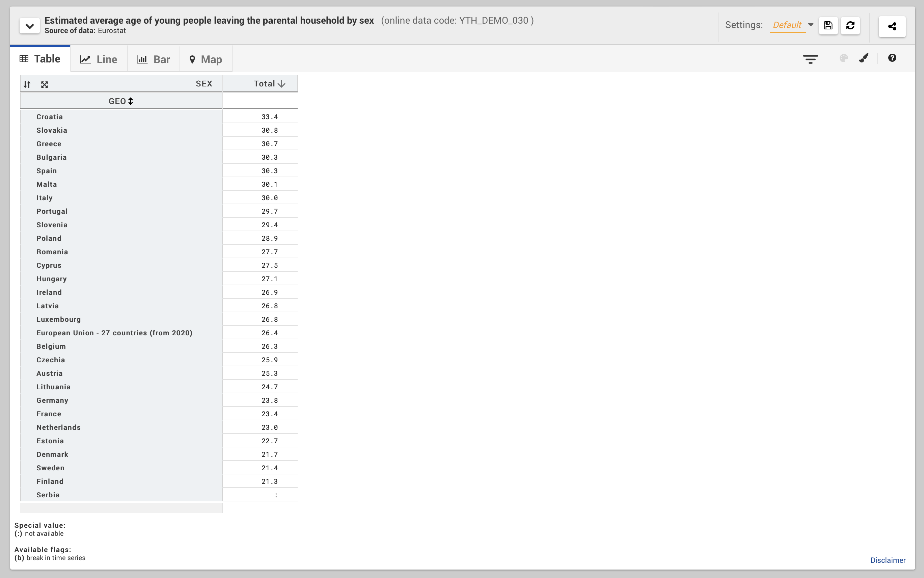Click Finland's value 21.3
The image size is (924, 578).
click(269, 481)
